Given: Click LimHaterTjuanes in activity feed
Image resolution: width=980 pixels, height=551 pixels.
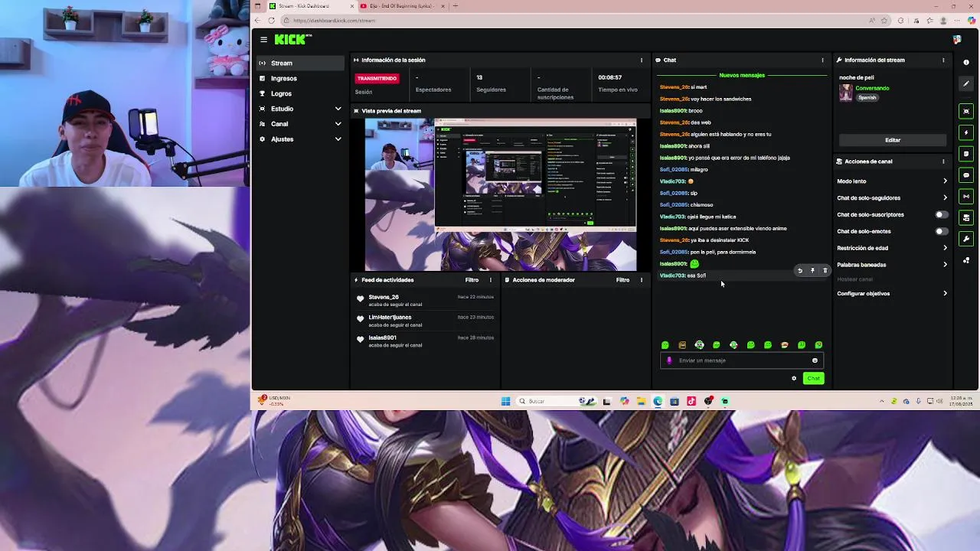Looking at the screenshot, I should coord(390,317).
